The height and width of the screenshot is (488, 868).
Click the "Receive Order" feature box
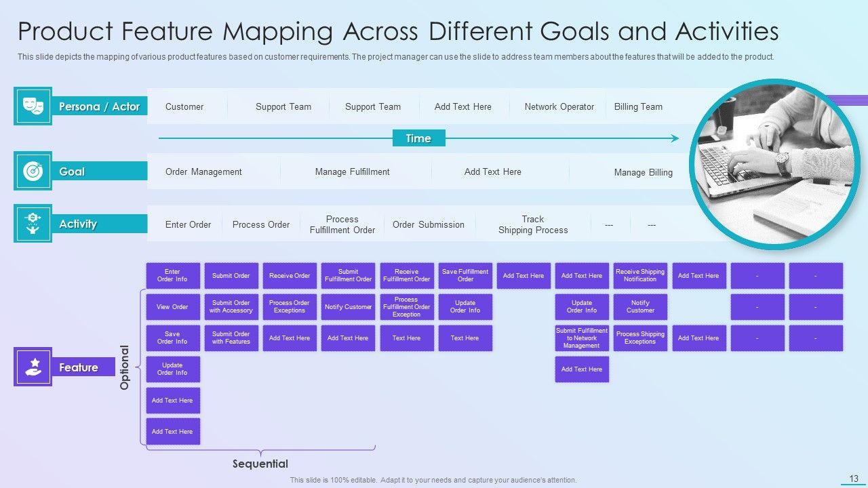click(x=290, y=276)
